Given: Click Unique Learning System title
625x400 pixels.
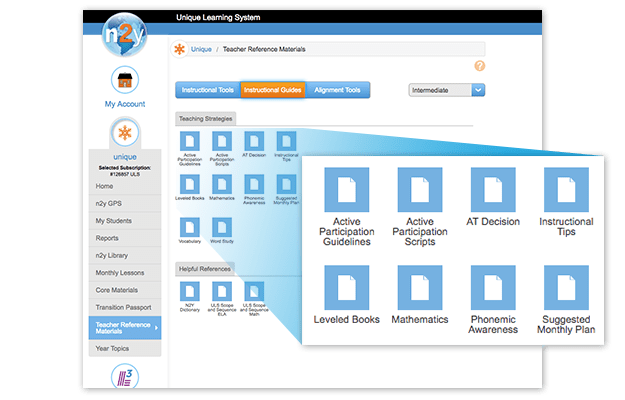Looking at the screenshot, I should point(218,18).
